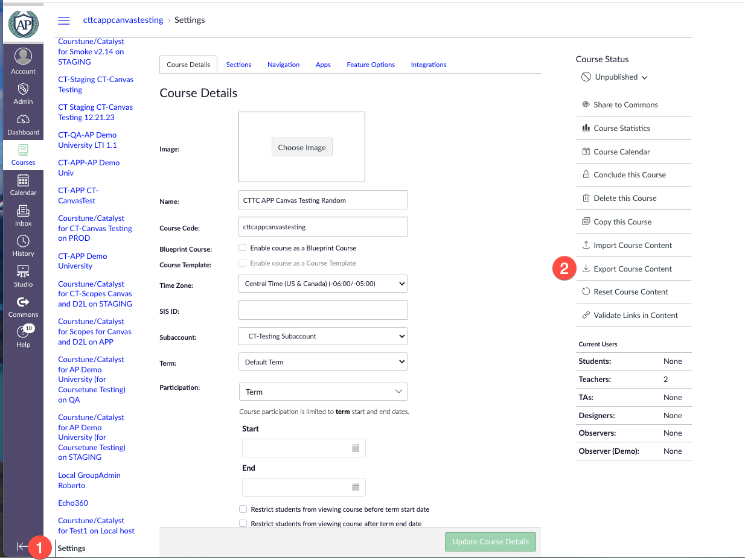Switch to the Navigation tab
This screenshot has height=560, width=745.
point(283,65)
